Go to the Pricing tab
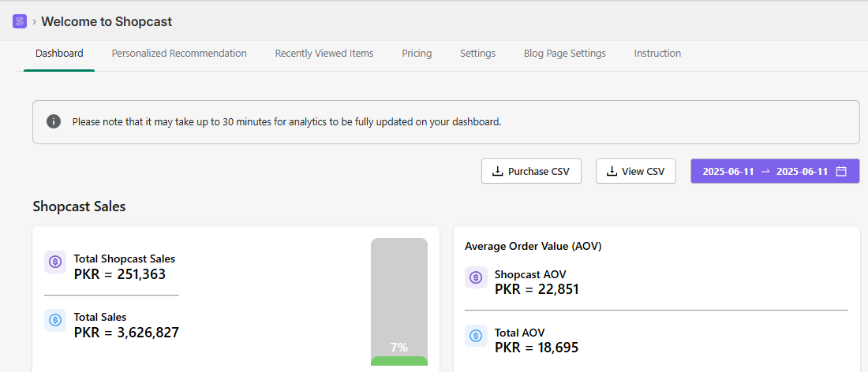The height and width of the screenshot is (372, 868). (417, 54)
